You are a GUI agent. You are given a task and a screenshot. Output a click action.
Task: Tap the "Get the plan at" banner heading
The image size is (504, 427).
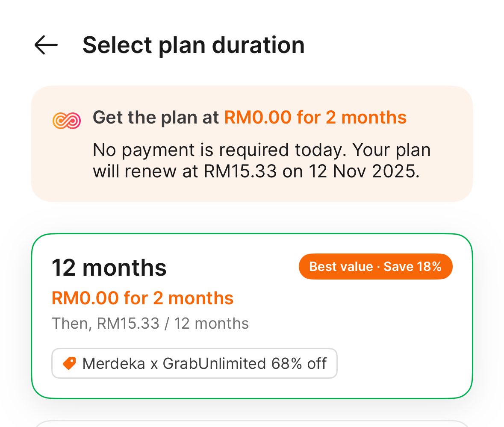[156, 117]
